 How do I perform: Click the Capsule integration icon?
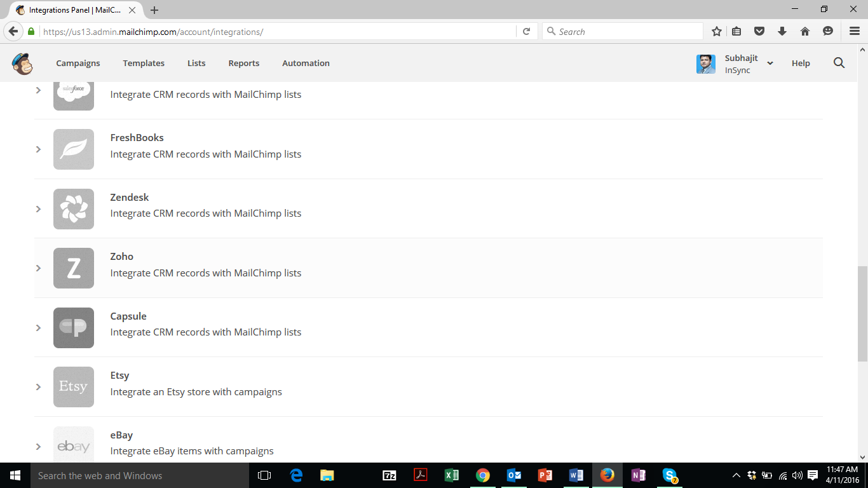point(74,328)
